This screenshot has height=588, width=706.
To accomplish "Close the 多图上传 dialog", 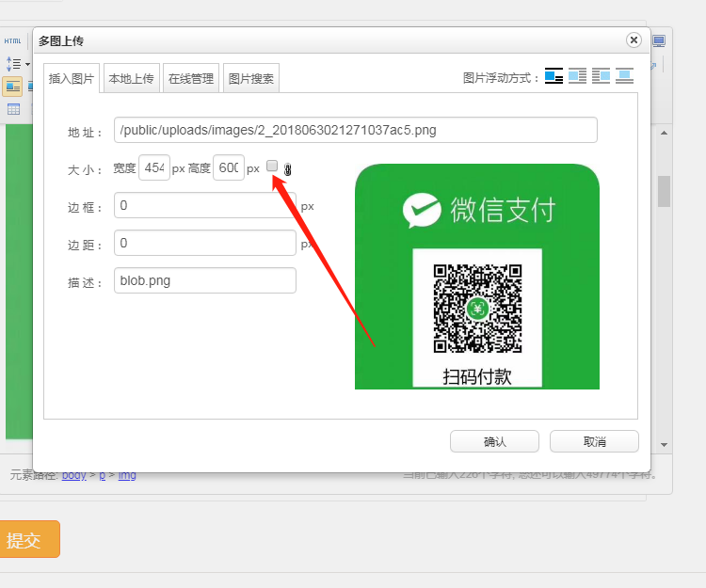I will [634, 40].
